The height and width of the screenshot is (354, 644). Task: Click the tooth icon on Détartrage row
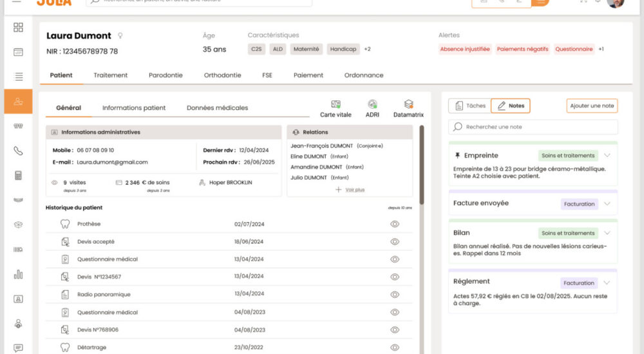(x=65, y=348)
